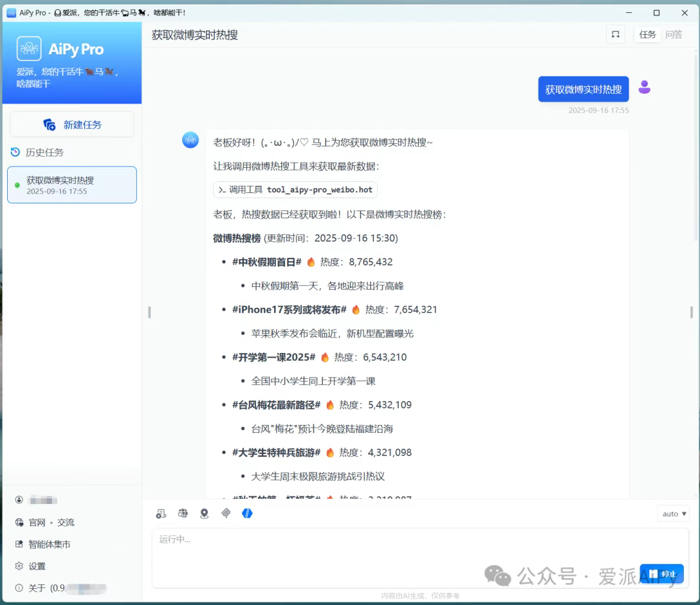
Task: Click the description 全国中小学生同上开学第一课
Action: point(313,381)
